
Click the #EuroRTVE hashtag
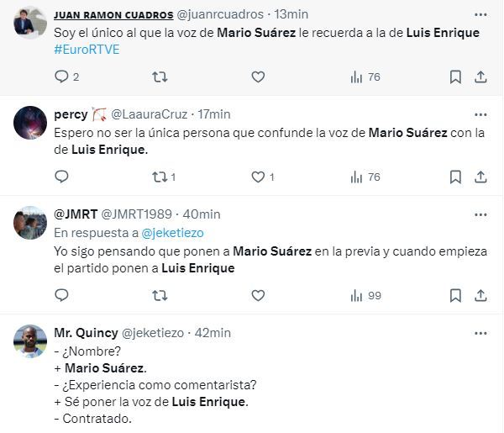[x=87, y=50]
